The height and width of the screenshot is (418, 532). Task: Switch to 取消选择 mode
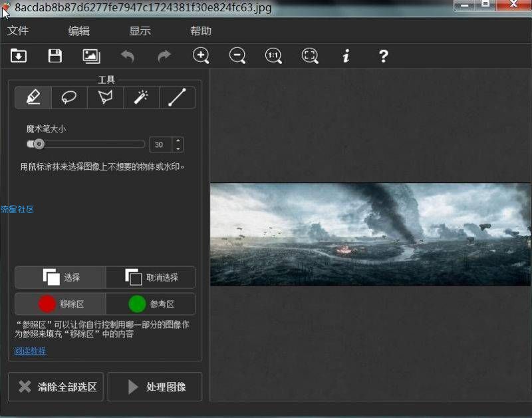tap(151, 278)
